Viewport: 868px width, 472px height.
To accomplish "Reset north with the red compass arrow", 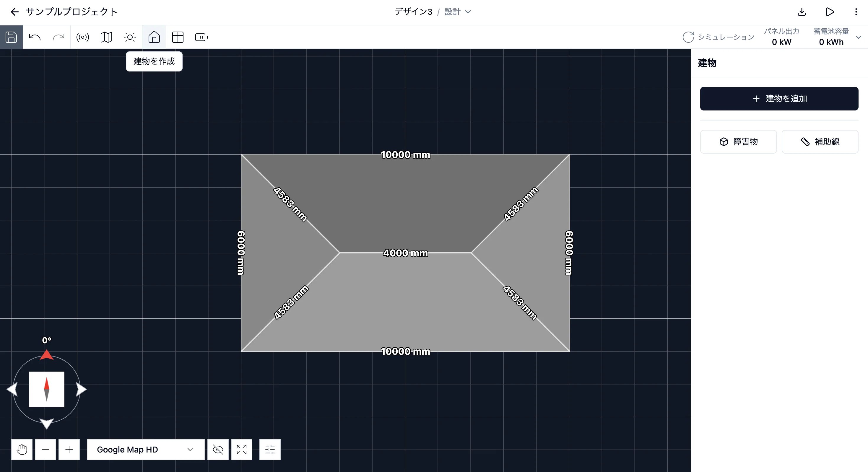I will (46, 355).
